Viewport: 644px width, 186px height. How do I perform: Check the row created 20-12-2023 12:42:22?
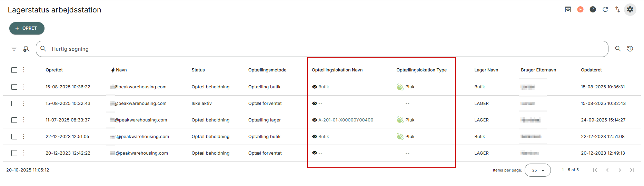(14, 153)
